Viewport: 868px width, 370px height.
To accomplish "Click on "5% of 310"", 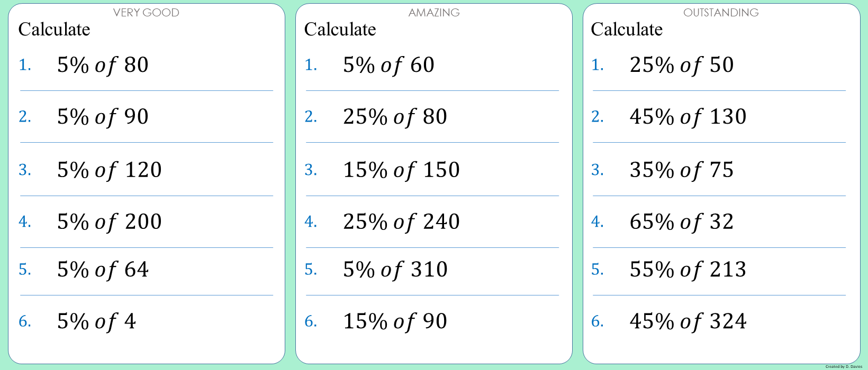I will (395, 270).
